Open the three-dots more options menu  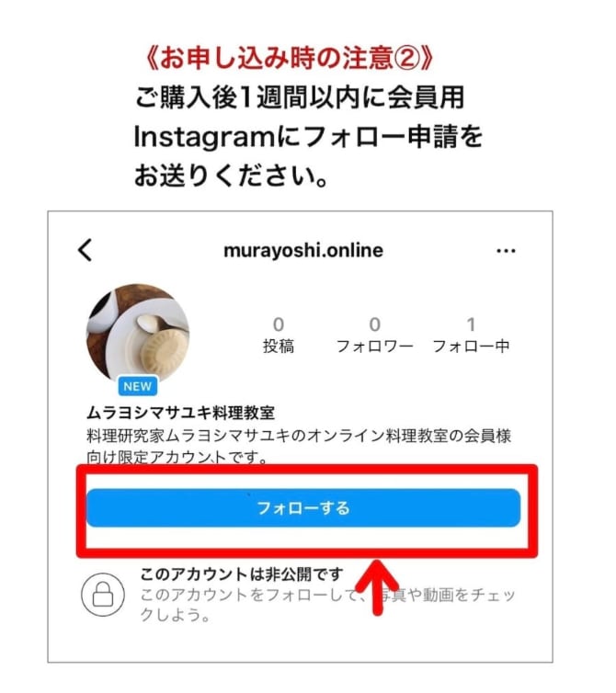506,251
